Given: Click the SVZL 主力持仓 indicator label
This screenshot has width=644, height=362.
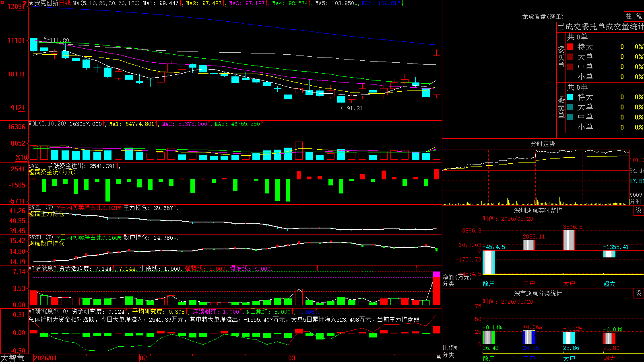Looking at the screenshot, I should point(41,208).
